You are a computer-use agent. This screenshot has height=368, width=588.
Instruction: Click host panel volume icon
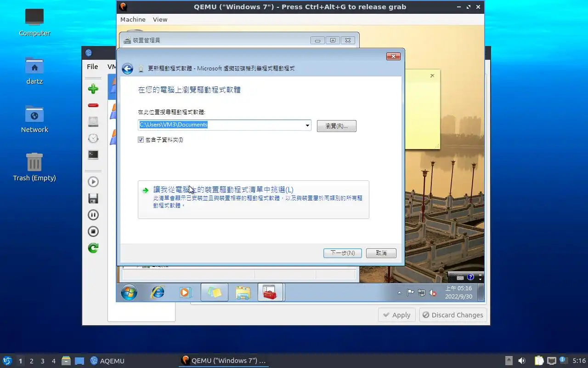[522, 361]
